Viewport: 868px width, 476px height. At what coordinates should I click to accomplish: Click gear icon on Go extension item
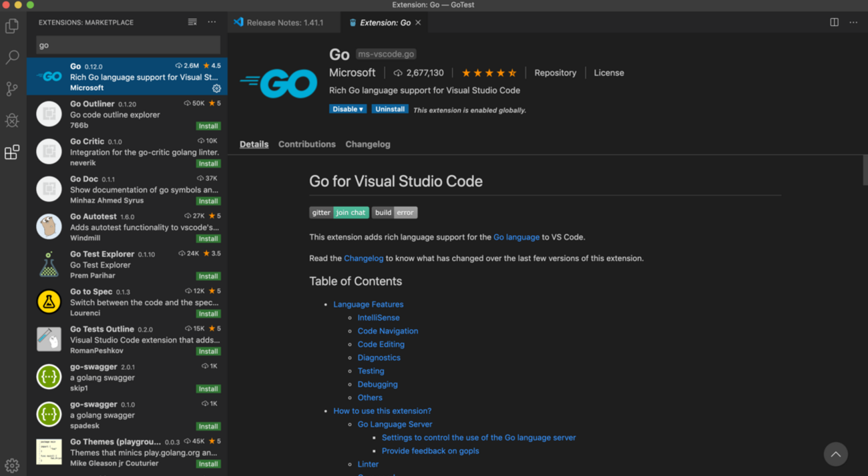(x=216, y=88)
